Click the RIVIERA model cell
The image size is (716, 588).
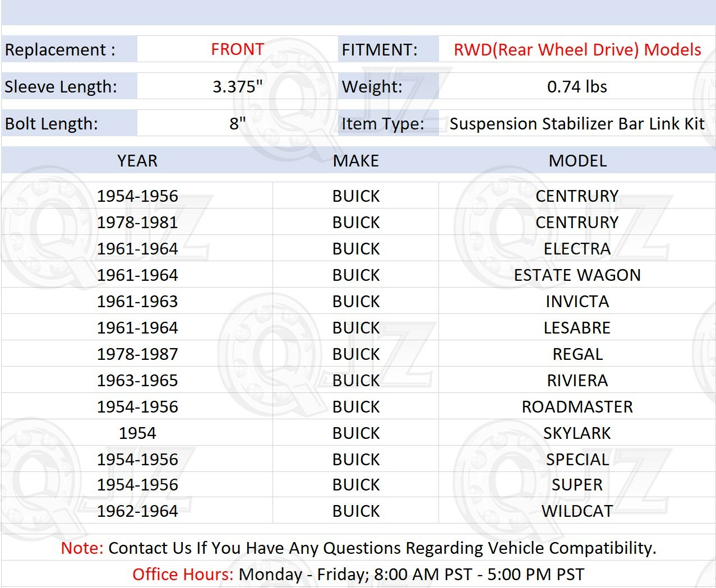(x=577, y=380)
